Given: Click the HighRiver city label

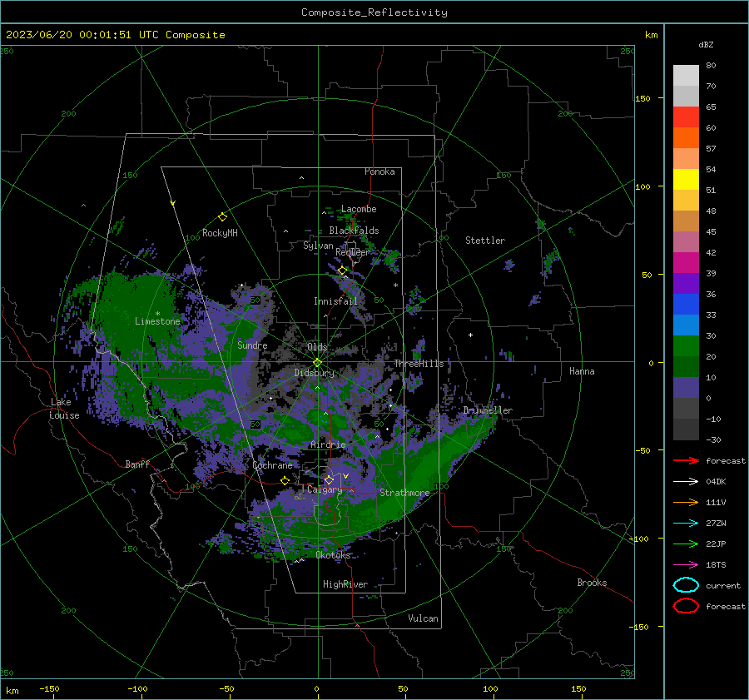Looking at the screenshot, I should tap(345, 584).
